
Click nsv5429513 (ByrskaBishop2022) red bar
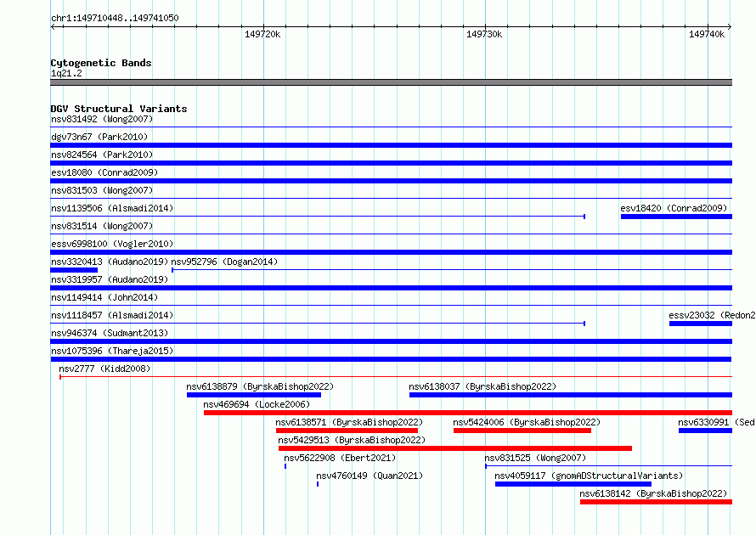coord(455,448)
